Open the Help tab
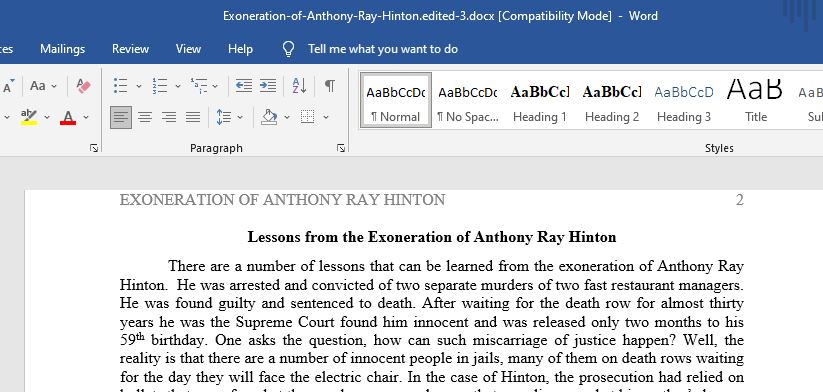 [240, 49]
